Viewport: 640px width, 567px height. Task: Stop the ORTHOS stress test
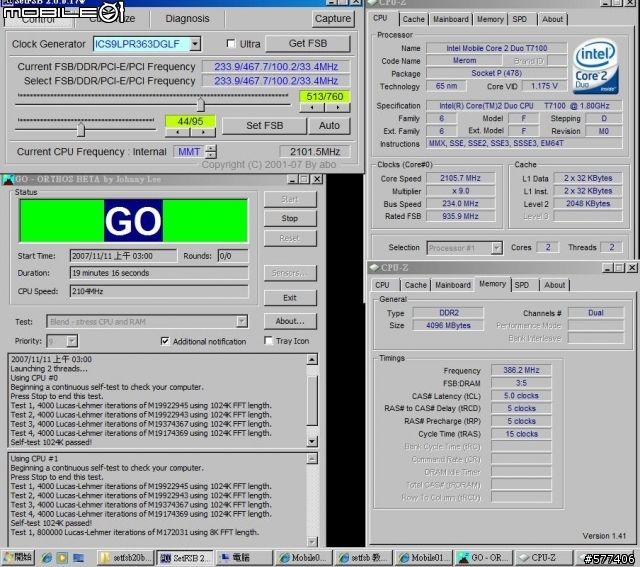290,218
